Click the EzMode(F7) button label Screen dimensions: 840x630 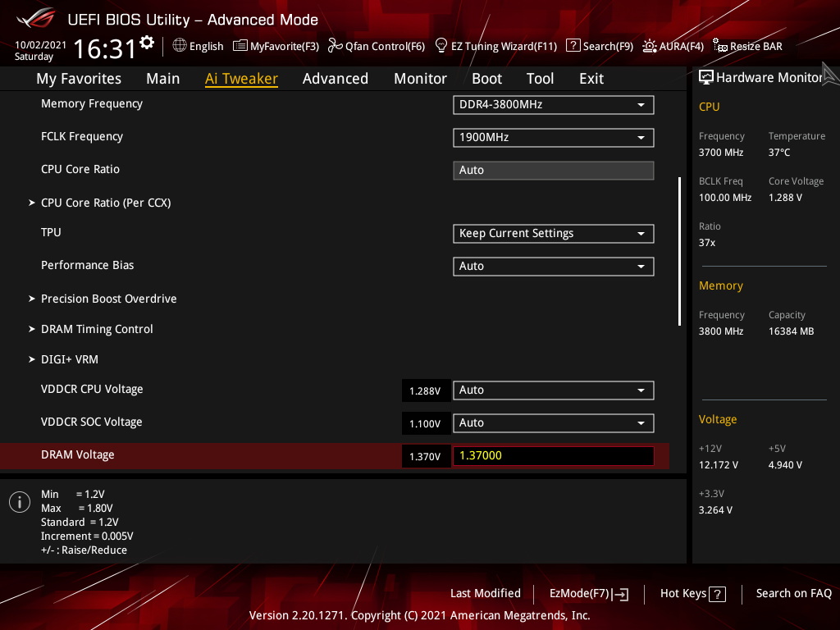pos(580,594)
